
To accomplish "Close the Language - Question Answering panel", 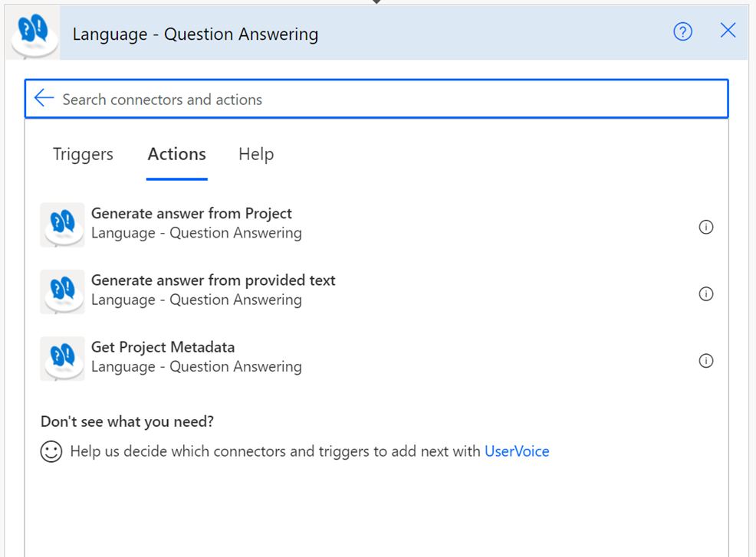I will 728,31.
